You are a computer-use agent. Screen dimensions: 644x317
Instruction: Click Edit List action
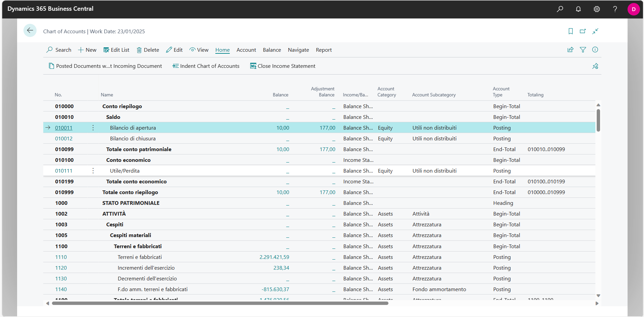click(116, 50)
